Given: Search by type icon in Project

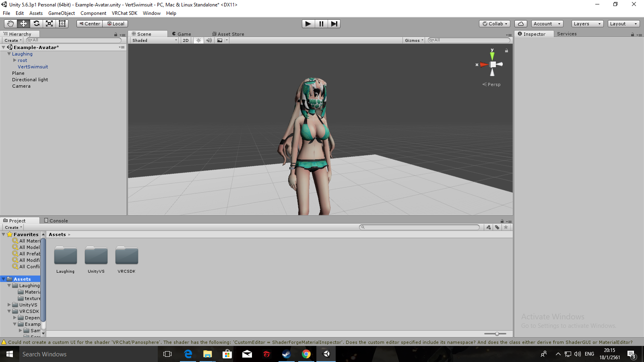Looking at the screenshot, I should [489, 227].
